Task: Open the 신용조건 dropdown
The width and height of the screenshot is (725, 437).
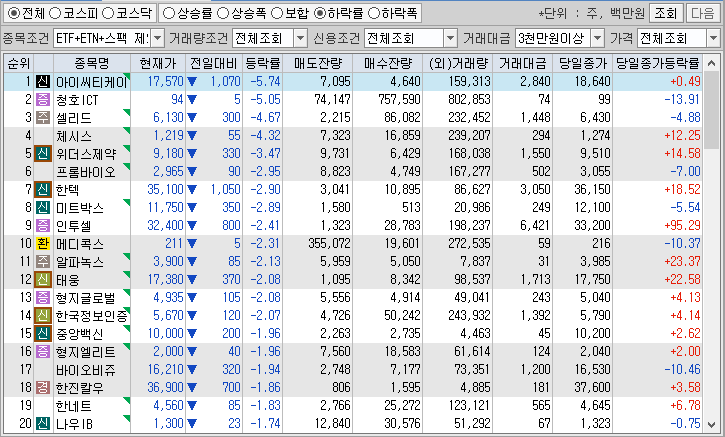Action: coord(450,38)
